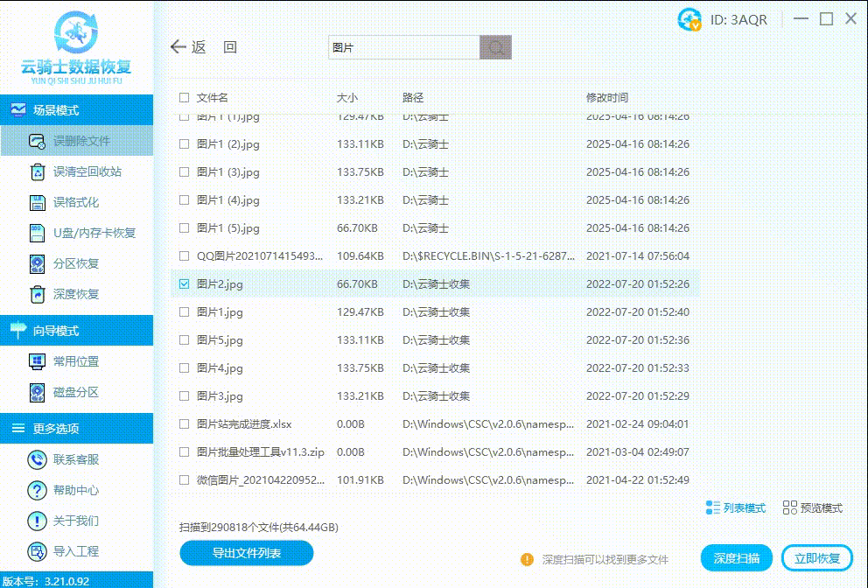Check the 图片1 (4).jpg checkbox

[185, 199]
